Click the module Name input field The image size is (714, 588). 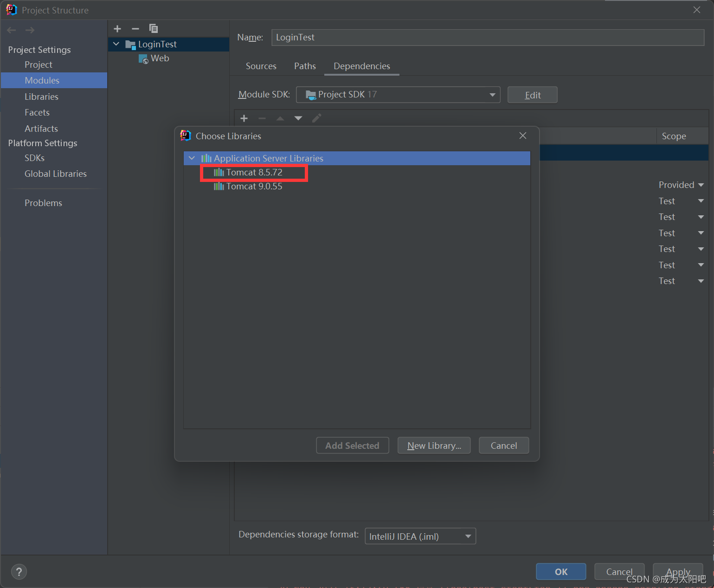click(488, 37)
